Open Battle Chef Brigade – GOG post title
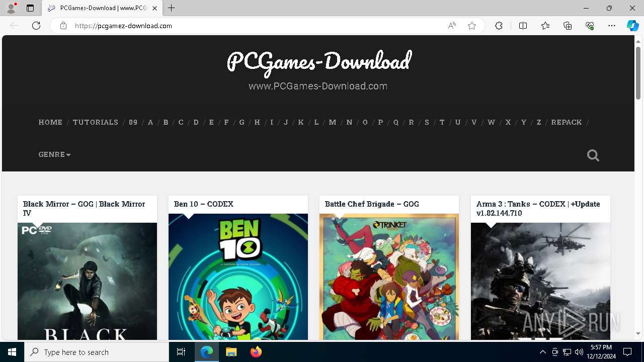This screenshot has width=644, height=362. coord(372,204)
